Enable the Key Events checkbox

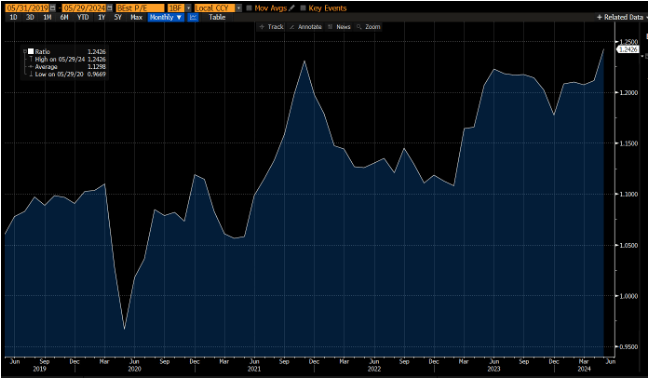(303, 8)
